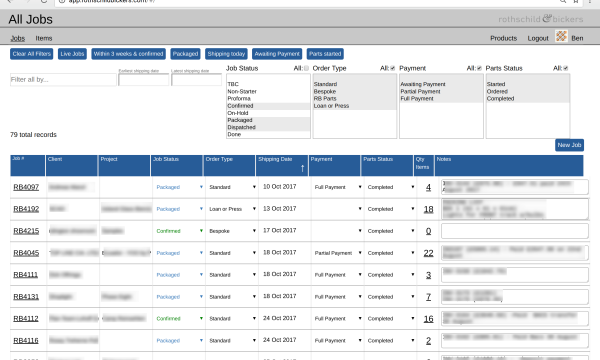Screen dimensions: 600x360
Task: Click Clear All Filters button
Action: point(31,54)
